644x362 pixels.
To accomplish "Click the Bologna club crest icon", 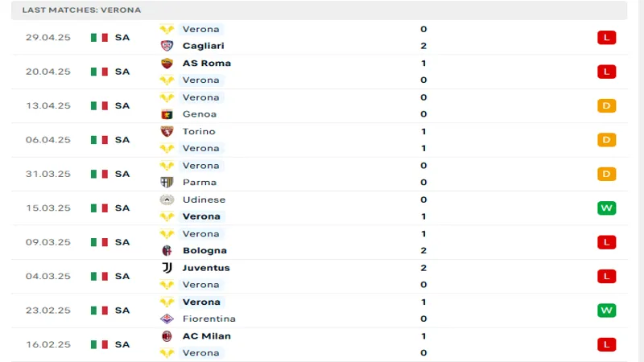I will tap(167, 251).
